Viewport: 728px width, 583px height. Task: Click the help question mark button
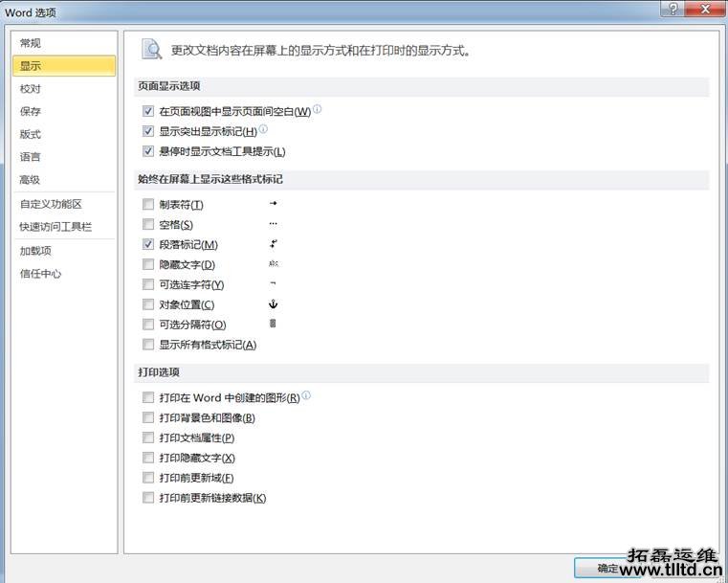(673, 9)
